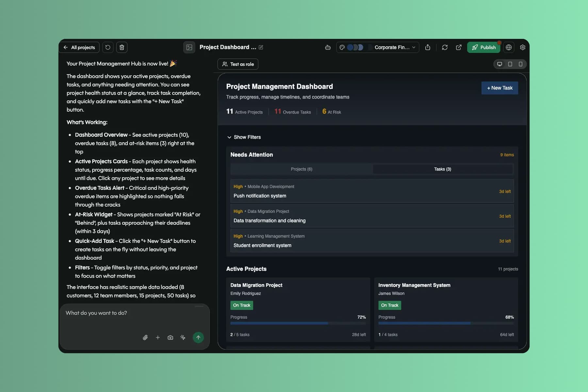Open the Test as role selector
The width and height of the screenshot is (588, 392).
[238, 64]
